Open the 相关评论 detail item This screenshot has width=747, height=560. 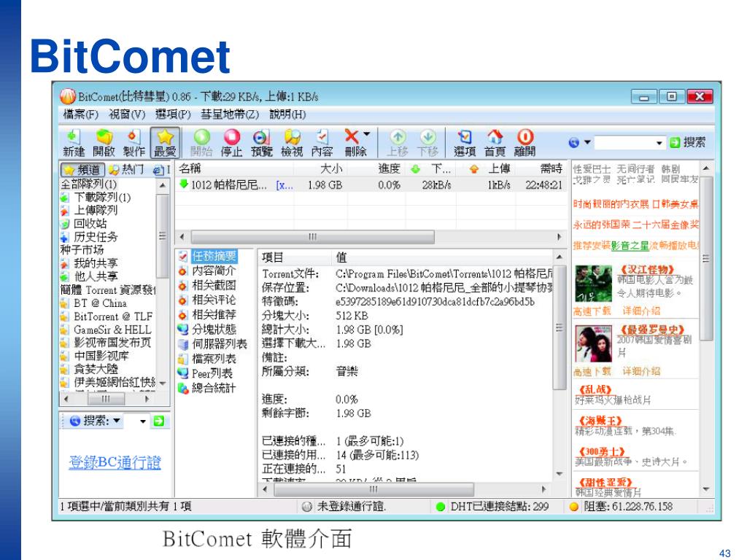(x=214, y=300)
